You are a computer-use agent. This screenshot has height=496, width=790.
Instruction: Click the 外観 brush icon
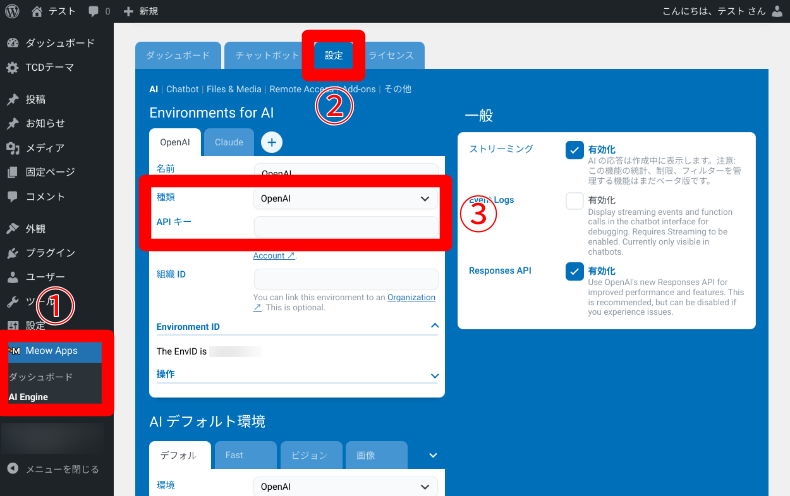pos(13,228)
